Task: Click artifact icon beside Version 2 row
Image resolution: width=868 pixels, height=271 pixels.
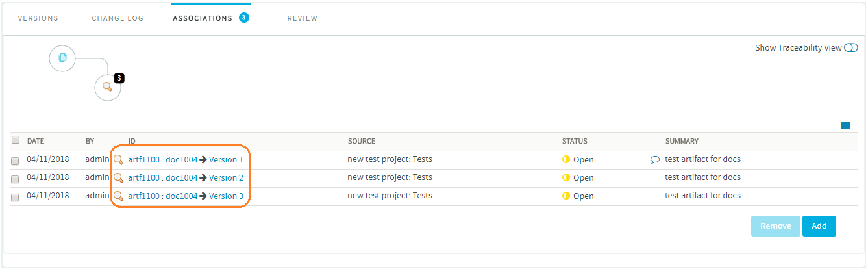Action: [119, 177]
